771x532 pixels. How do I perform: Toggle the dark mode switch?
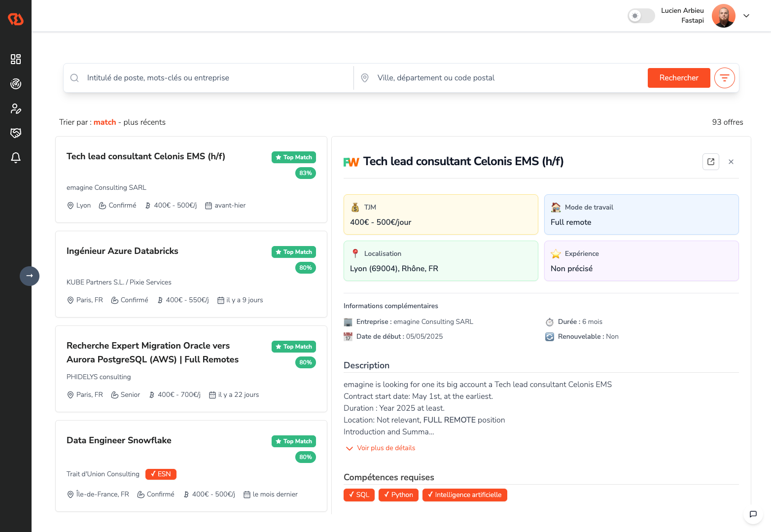point(641,16)
